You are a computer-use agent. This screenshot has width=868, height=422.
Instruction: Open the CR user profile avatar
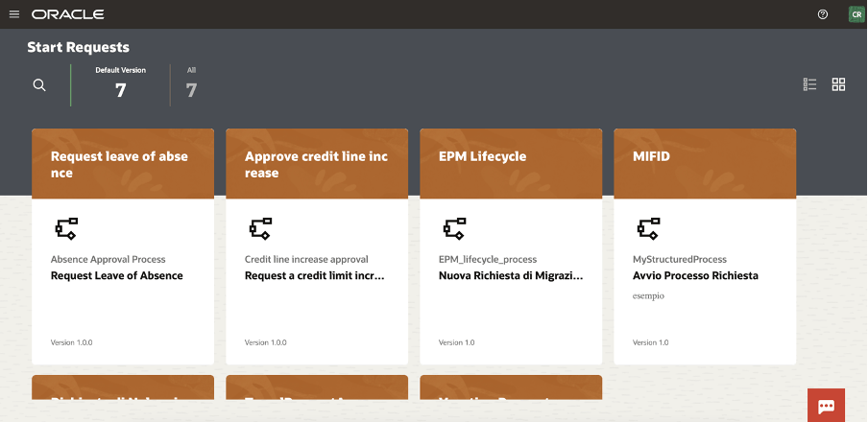(856, 14)
